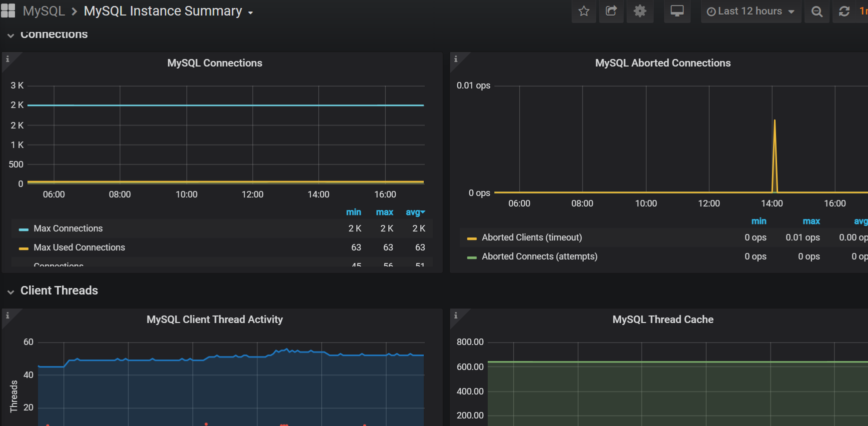Star this dashboard as favorite

pos(584,11)
